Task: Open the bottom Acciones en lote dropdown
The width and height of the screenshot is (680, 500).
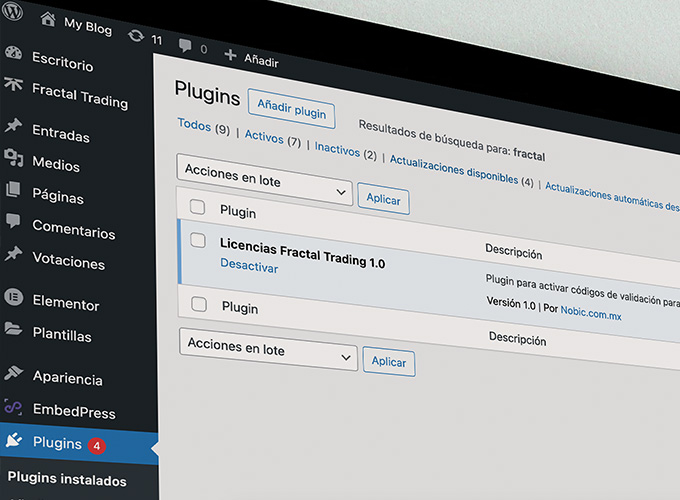Action: (x=268, y=350)
